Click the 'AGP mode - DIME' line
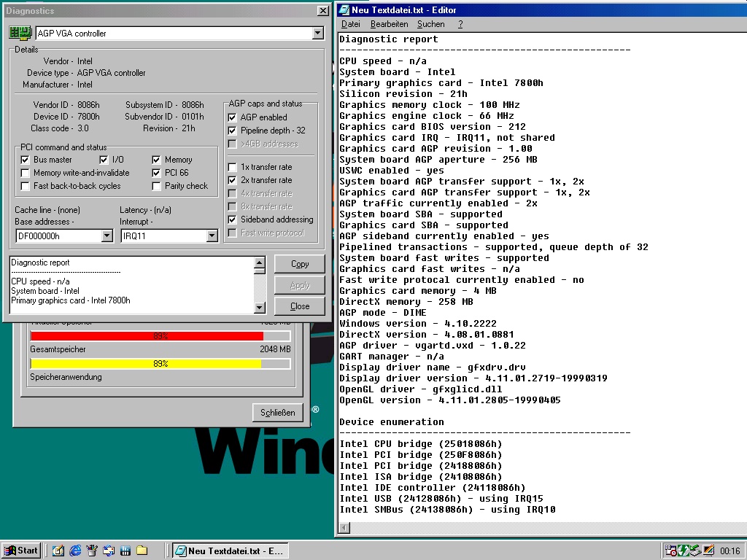The image size is (747, 560). pos(382,313)
